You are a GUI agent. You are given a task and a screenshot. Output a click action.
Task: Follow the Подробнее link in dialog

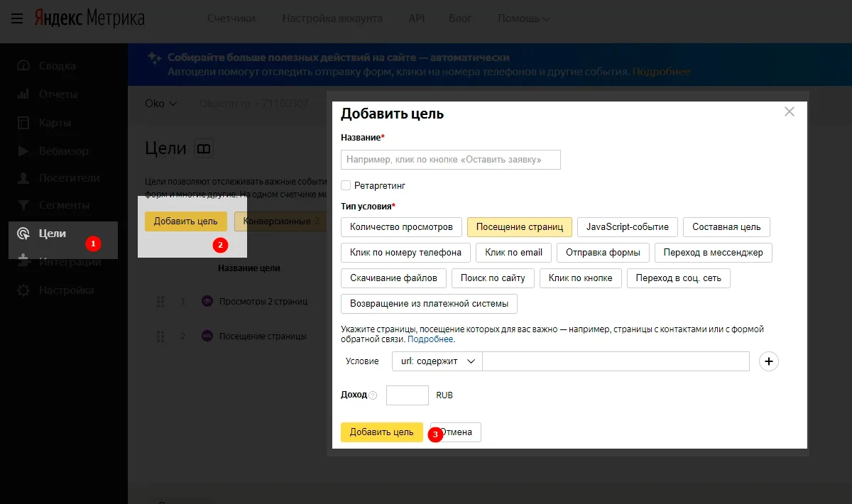(x=430, y=339)
